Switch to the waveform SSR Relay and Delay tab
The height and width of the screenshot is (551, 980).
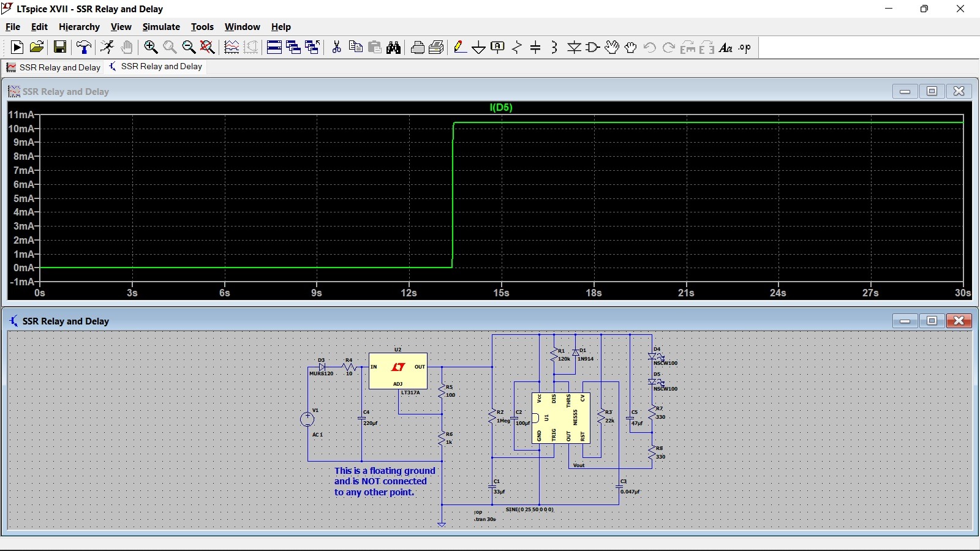(53, 67)
